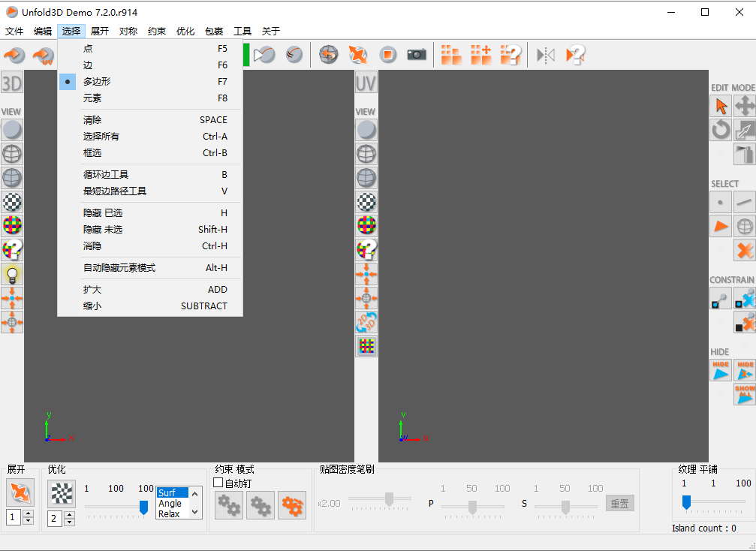Select Surf in the optimize list
Screen dimensions: 756x551
(172, 492)
